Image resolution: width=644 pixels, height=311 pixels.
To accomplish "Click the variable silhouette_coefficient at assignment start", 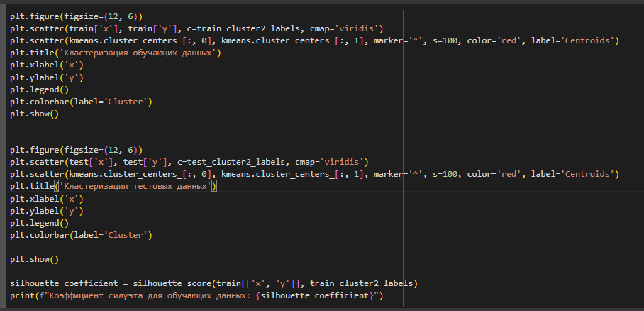I will click(x=64, y=284).
